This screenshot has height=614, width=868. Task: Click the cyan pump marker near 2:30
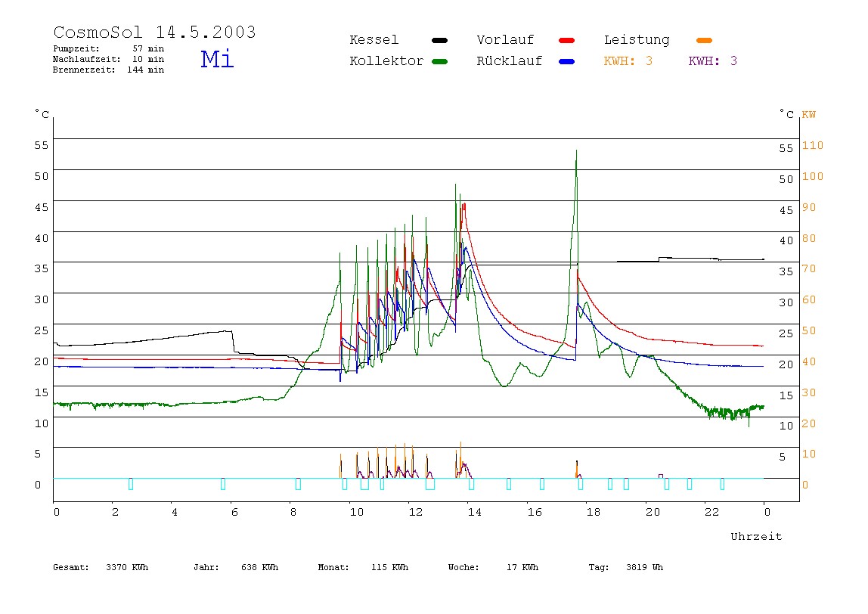tap(131, 484)
